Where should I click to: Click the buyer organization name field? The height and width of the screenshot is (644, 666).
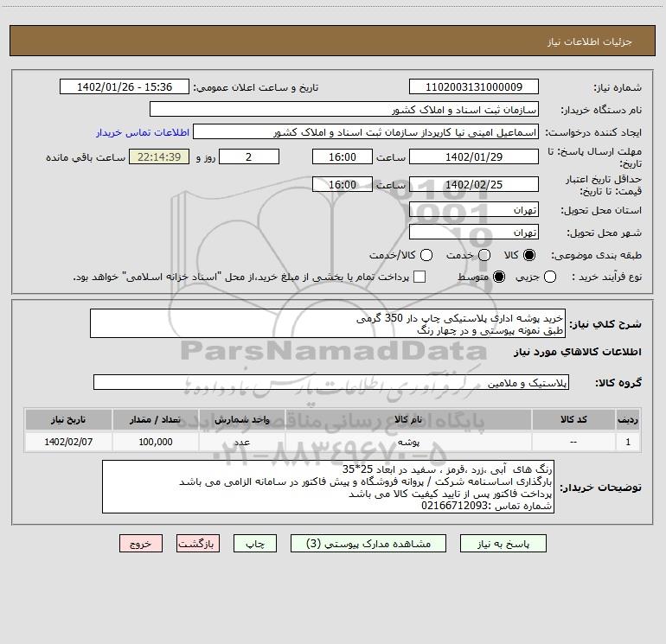[344, 110]
